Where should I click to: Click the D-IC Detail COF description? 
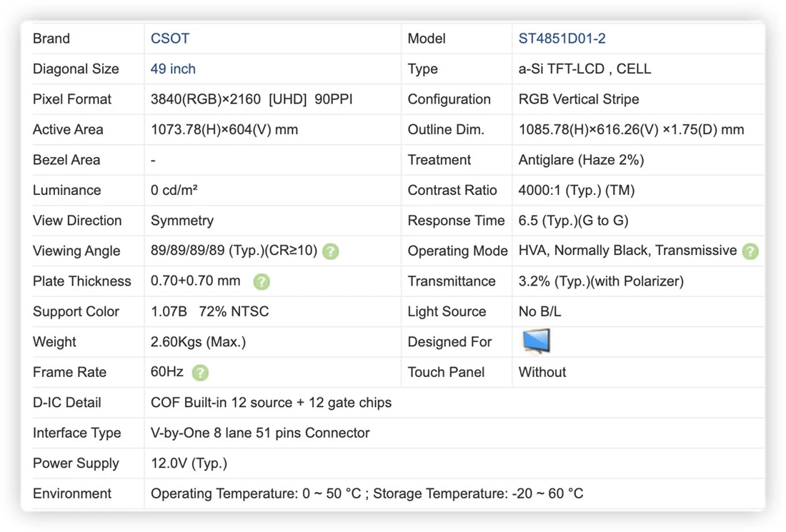pos(271,403)
